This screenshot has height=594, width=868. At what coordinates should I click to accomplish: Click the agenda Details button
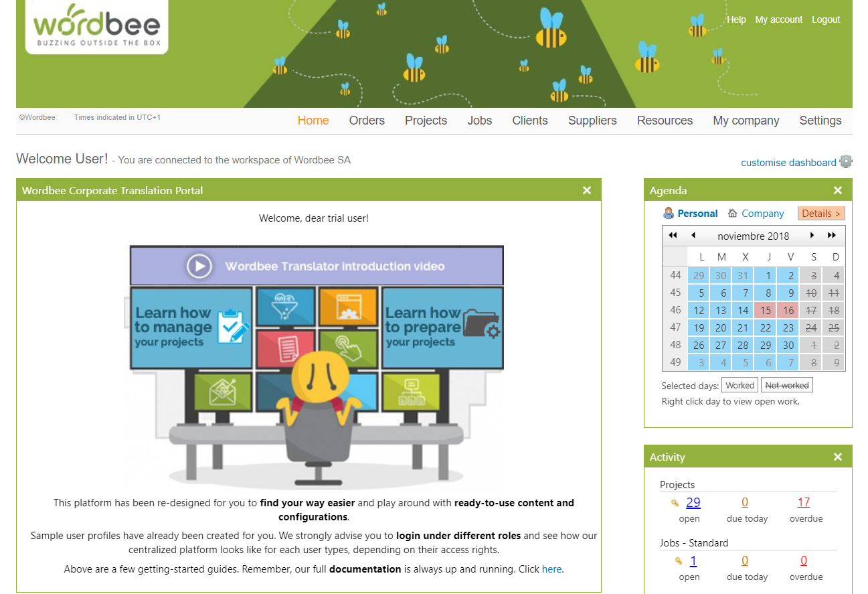(820, 214)
